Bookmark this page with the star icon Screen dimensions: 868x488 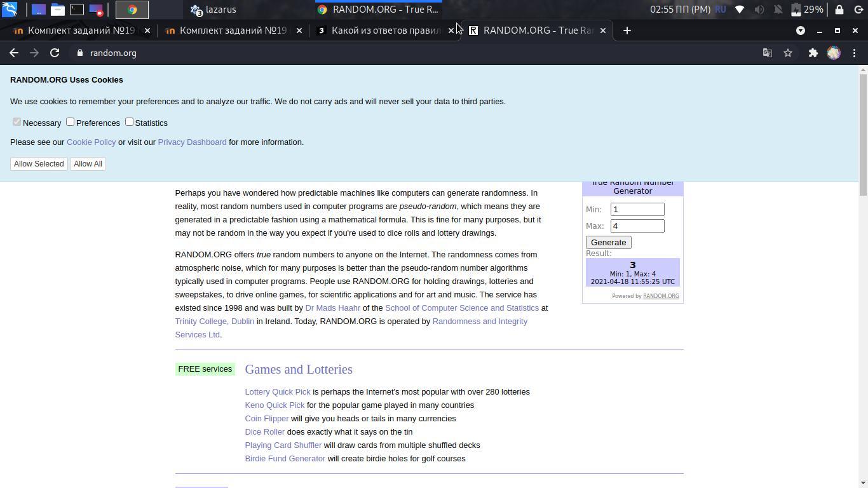(788, 53)
